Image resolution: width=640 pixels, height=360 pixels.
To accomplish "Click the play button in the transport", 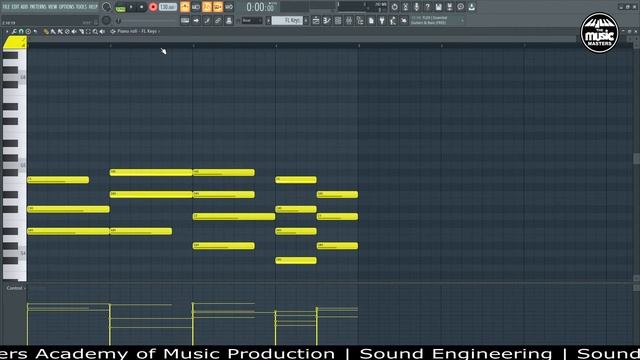I will [131, 7].
